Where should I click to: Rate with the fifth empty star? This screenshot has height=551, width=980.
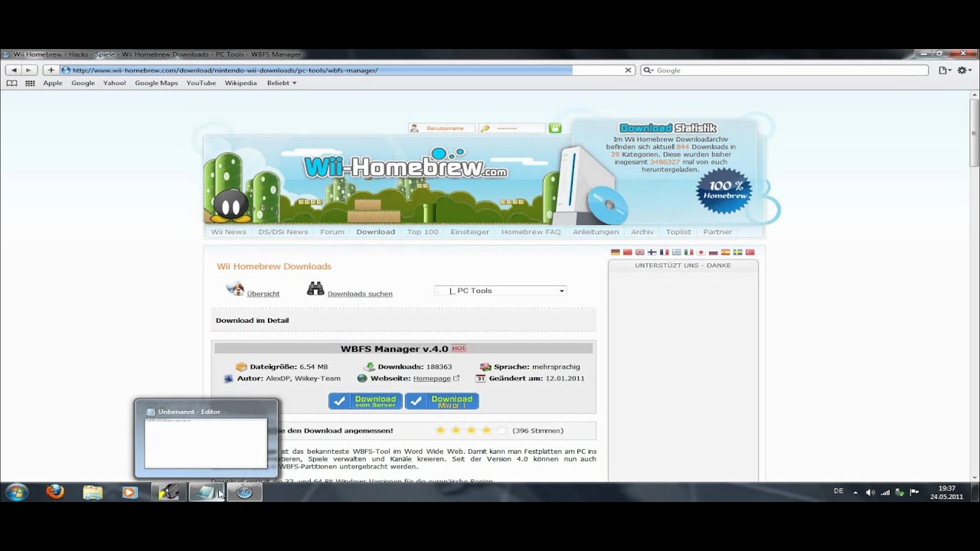click(x=501, y=430)
